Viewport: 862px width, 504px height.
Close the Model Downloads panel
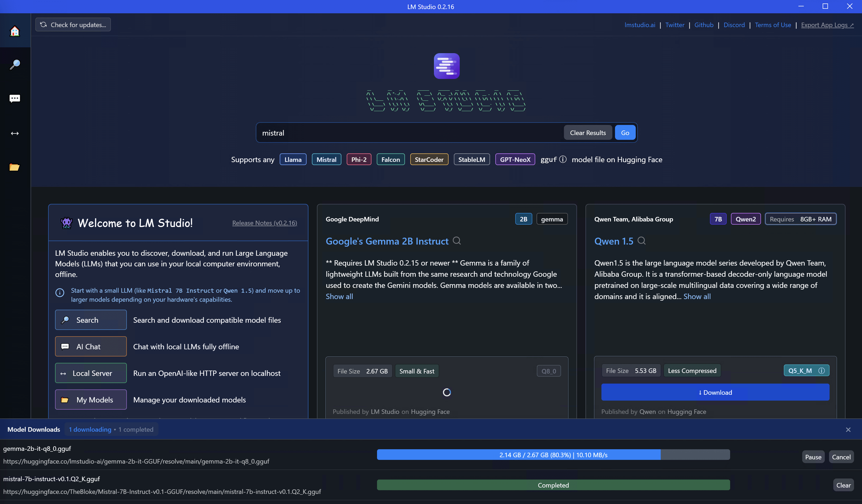848,430
